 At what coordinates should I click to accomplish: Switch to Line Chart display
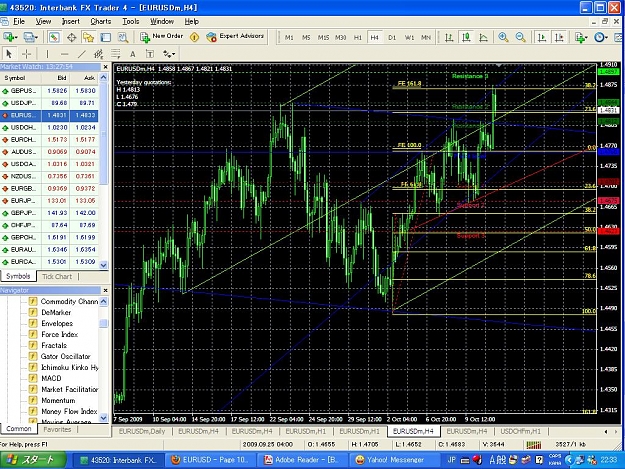coord(483,37)
